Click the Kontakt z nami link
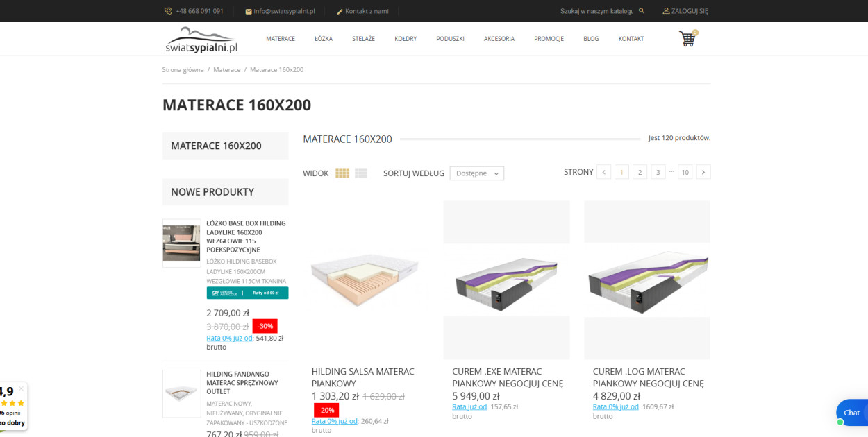The width and height of the screenshot is (868, 437). [362, 11]
